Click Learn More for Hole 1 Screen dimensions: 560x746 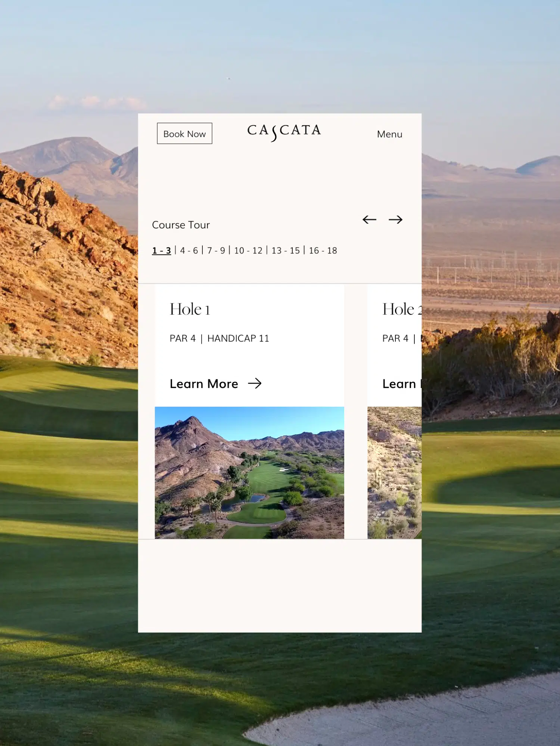point(204,384)
